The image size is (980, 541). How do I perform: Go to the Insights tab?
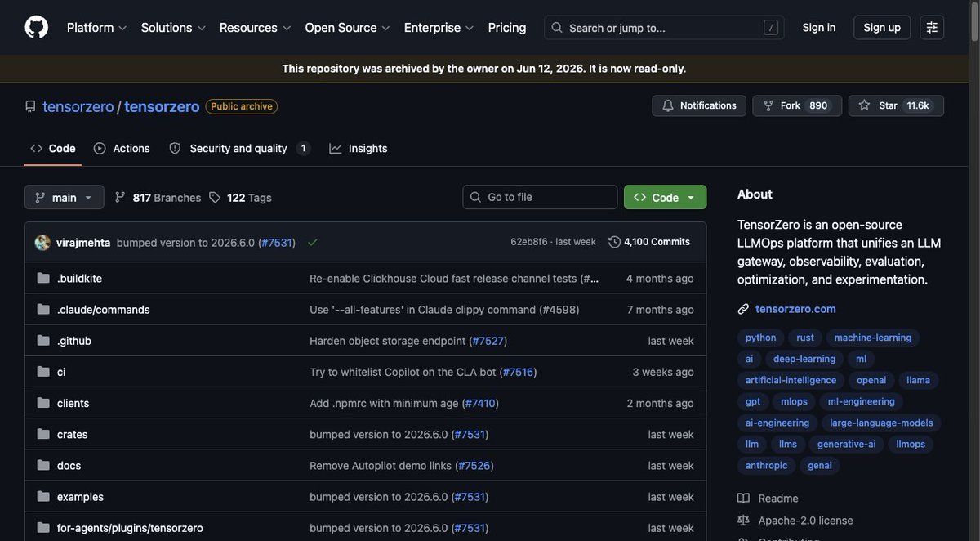coord(359,148)
